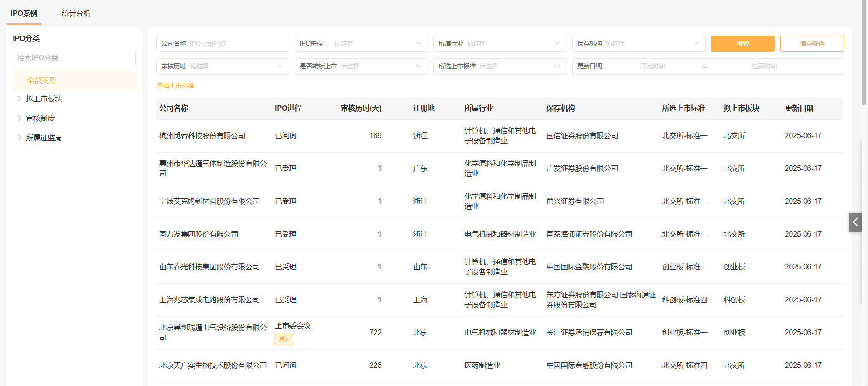Image resolution: width=868 pixels, height=386 pixels.
Task: Open the 保荐机构 dropdown
Action: 639,44
